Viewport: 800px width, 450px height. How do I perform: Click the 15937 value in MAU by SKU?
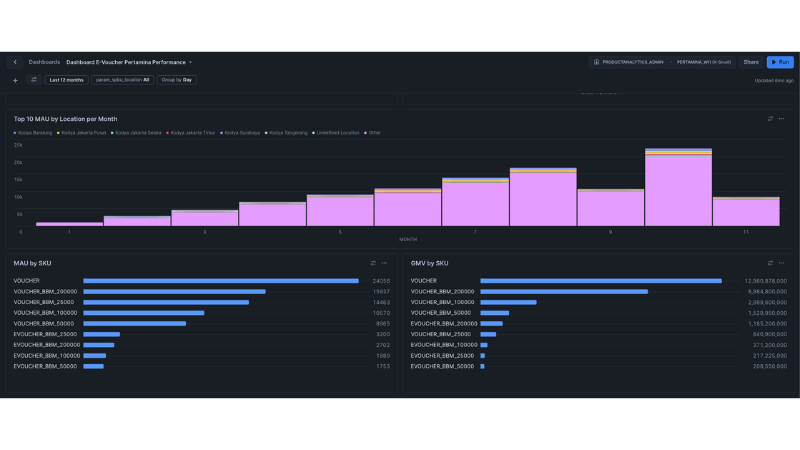pos(381,292)
